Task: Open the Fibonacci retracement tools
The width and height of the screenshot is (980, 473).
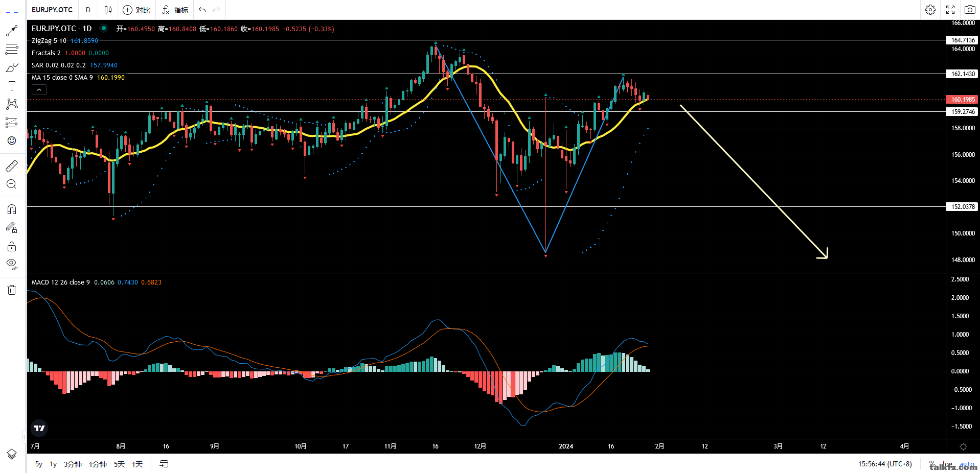Action: pos(12,49)
